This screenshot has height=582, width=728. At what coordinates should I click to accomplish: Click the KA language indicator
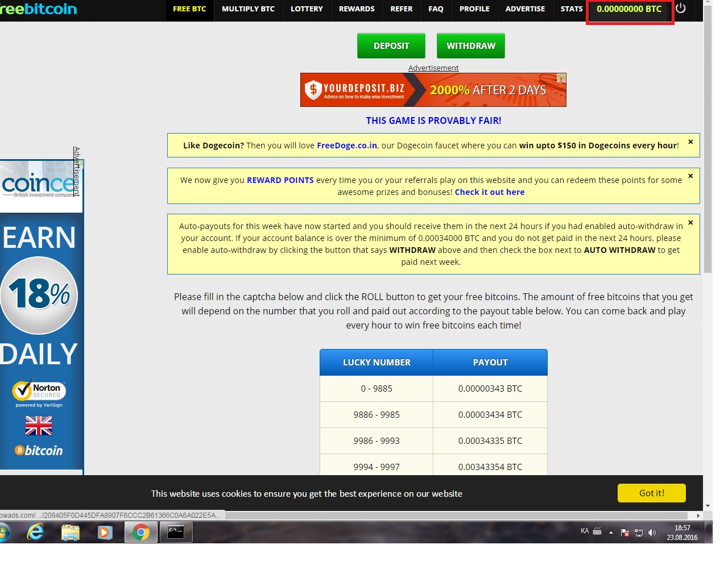point(585,531)
